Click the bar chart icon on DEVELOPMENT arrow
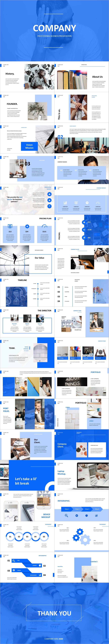The image size is (109, 644). tap(40, 575)
